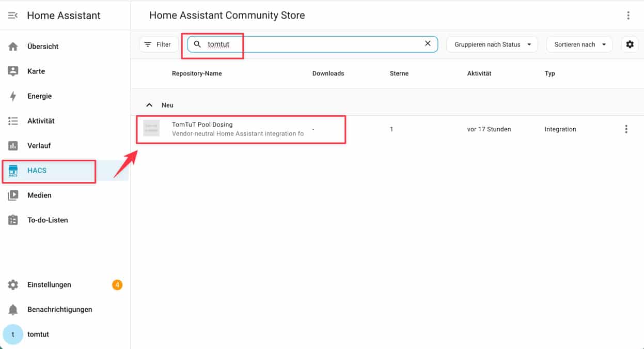Click the gear icon beside Sortieren nach
644x349 pixels.
[630, 44]
